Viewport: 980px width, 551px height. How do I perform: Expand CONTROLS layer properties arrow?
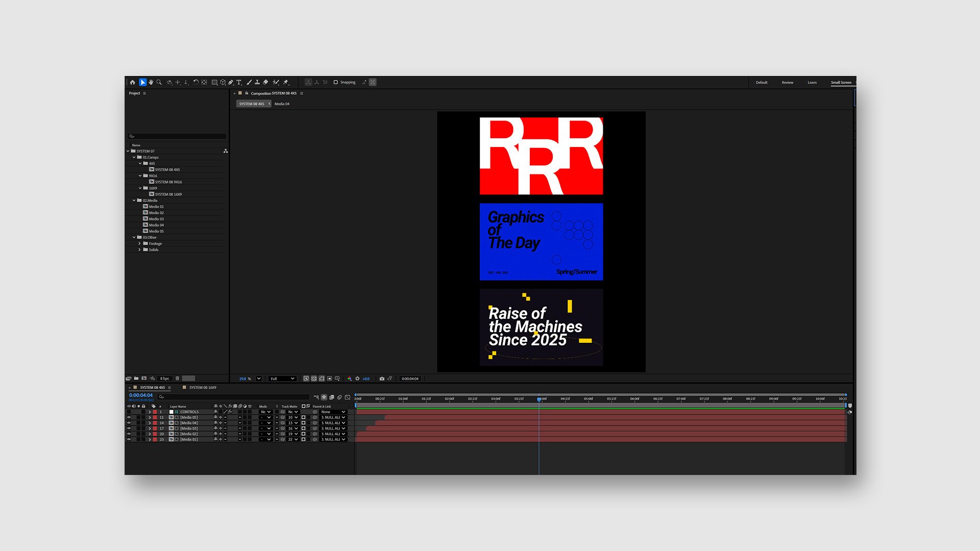click(150, 412)
